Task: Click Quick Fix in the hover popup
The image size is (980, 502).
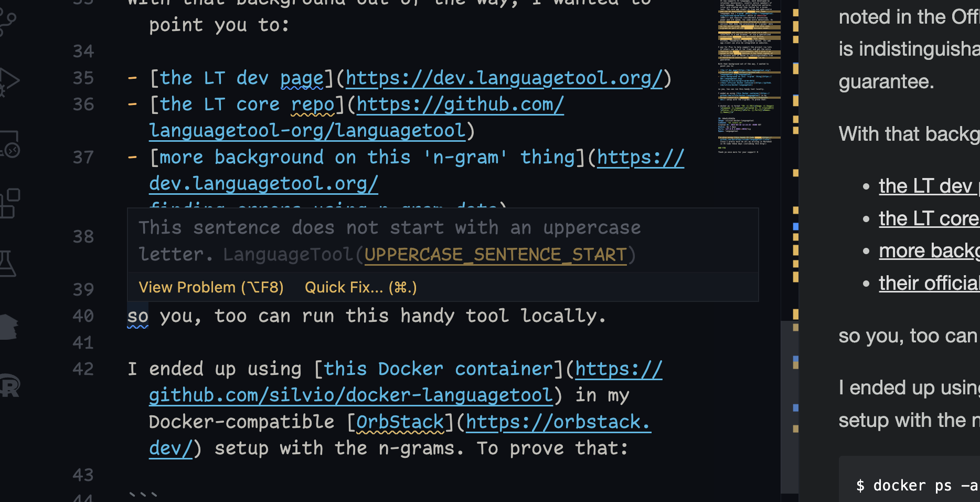Action: pyautogui.click(x=360, y=287)
